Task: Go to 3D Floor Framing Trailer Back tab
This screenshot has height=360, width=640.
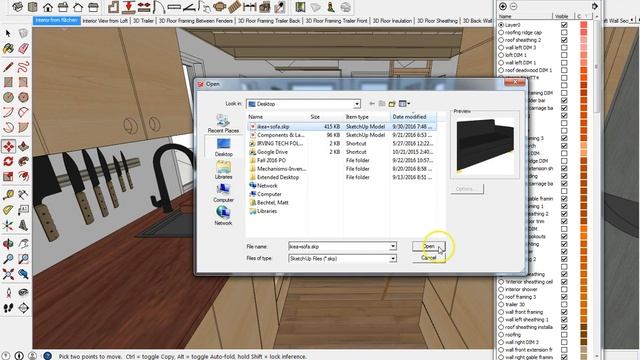Action: (269, 20)
